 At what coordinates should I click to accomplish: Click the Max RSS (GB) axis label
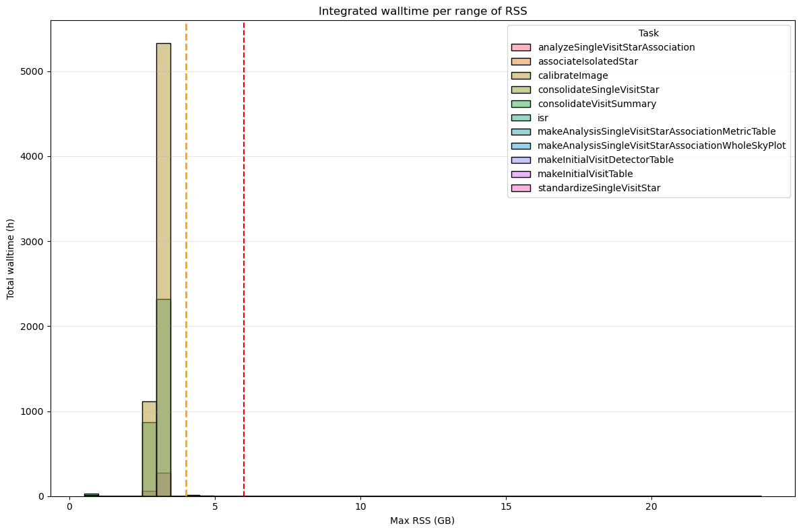click(x=422, y=521)
